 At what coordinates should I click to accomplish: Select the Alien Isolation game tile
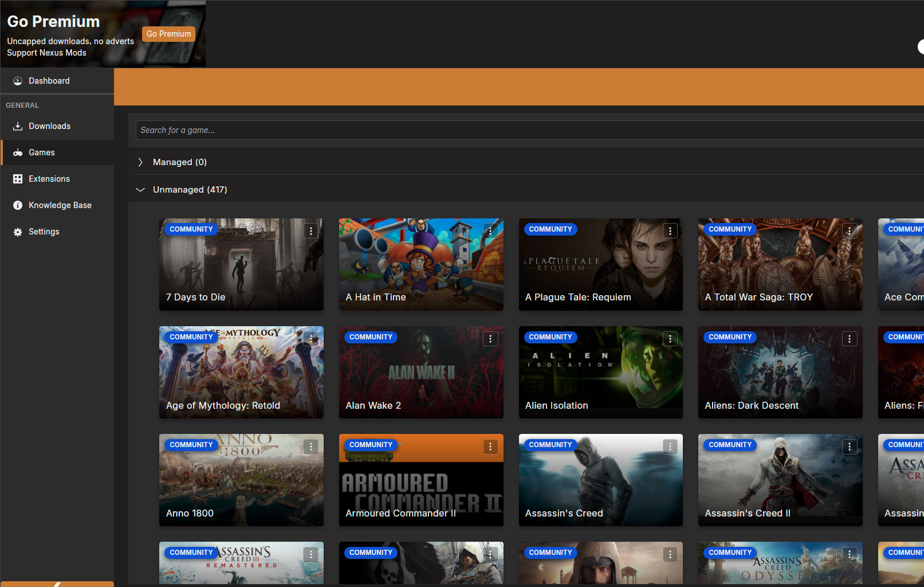(601, 372)
